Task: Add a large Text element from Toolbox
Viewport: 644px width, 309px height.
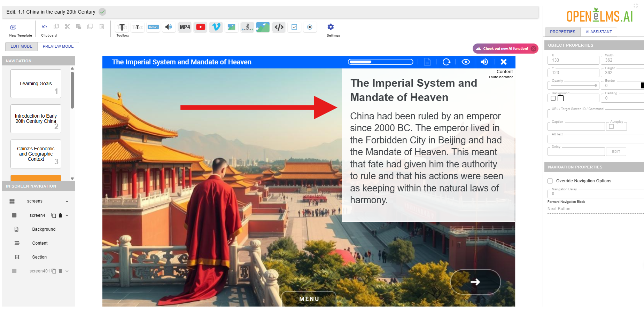Action: click(x=122, y=27)
